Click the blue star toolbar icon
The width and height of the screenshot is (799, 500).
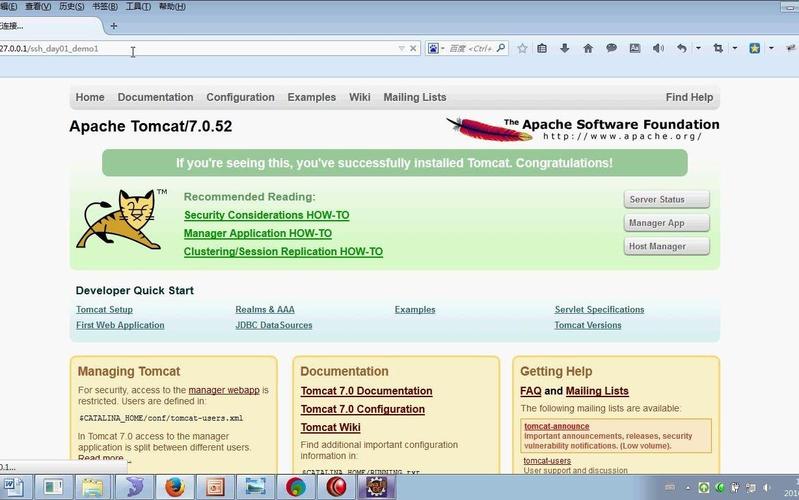pos(755,48)
